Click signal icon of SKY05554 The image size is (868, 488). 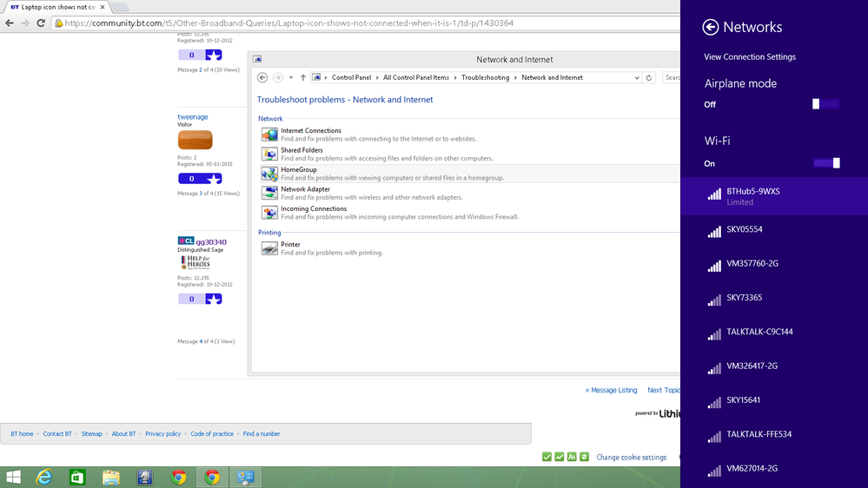point(714,231)
